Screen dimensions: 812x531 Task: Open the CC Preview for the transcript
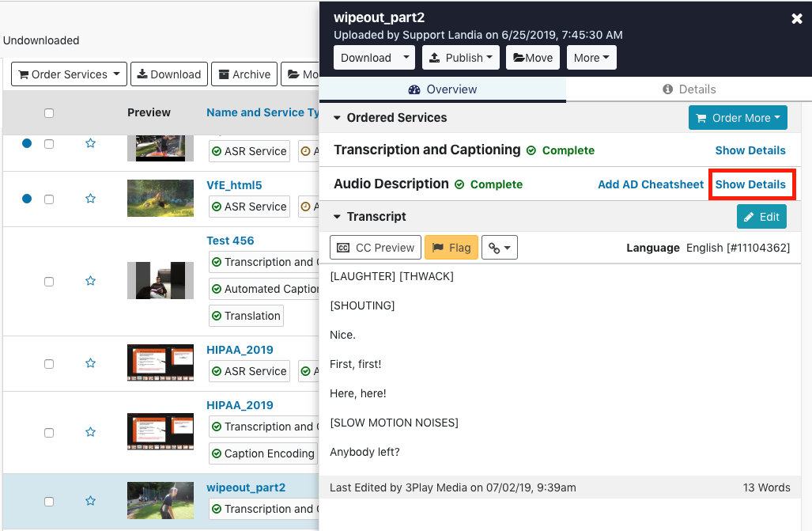(x=375, y=247)
